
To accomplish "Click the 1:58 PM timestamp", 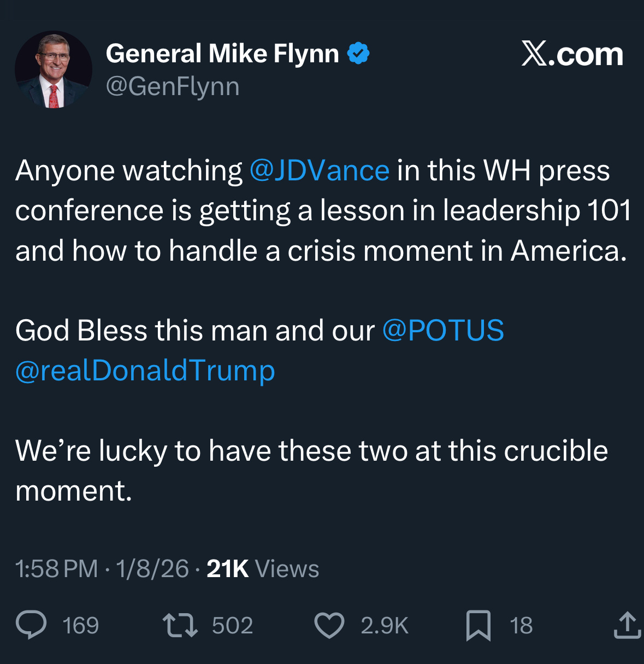I will 56,569.
